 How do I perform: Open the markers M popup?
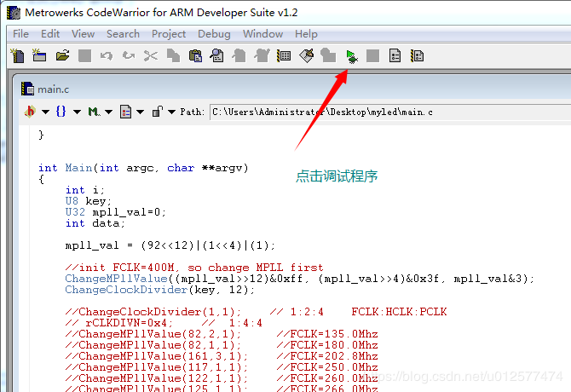tap(100, 112)
